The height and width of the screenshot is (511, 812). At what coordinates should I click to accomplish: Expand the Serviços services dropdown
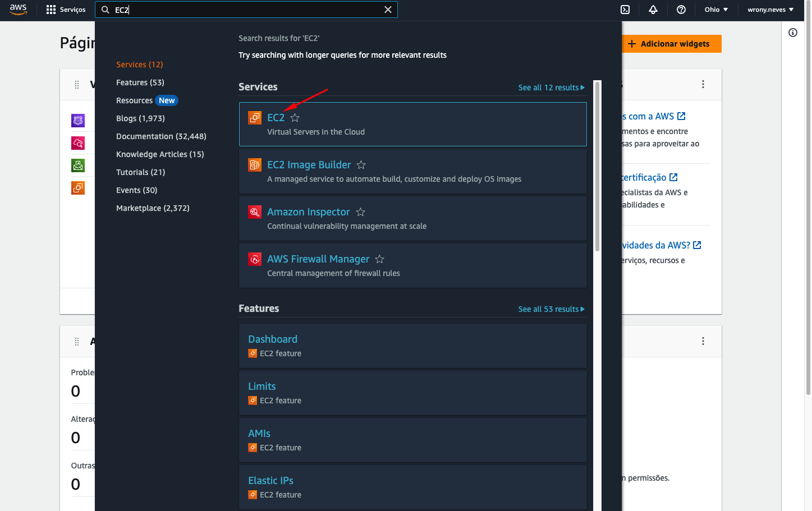[x=66, y=10]
